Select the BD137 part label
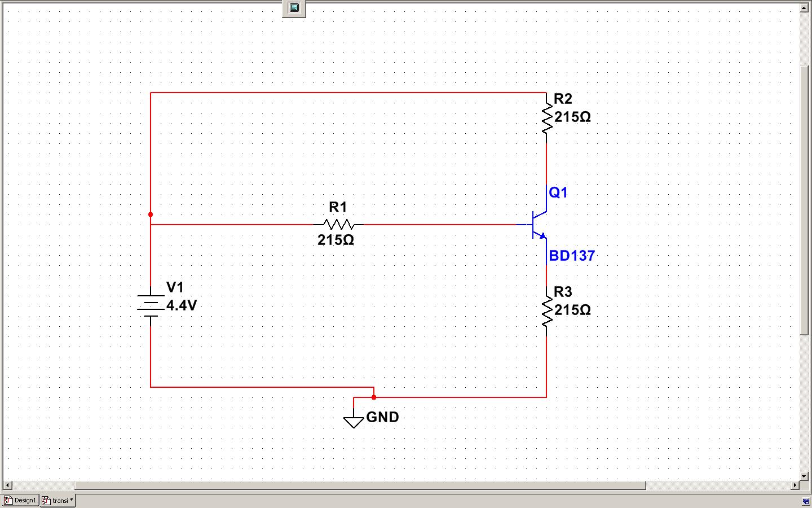Screen dimensions: 812x508 tap(572, 256)
